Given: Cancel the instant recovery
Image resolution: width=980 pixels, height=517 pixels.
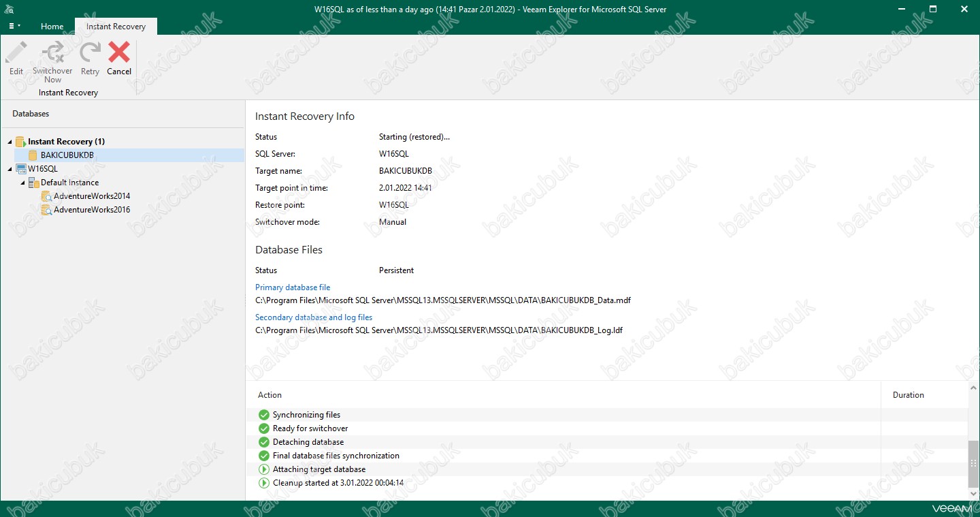Looking at the screenshot, I should 119,58.
